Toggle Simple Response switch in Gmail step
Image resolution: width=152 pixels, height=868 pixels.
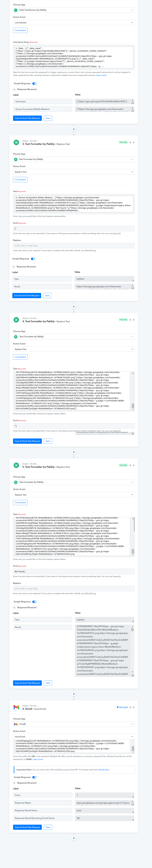(34, 777)
